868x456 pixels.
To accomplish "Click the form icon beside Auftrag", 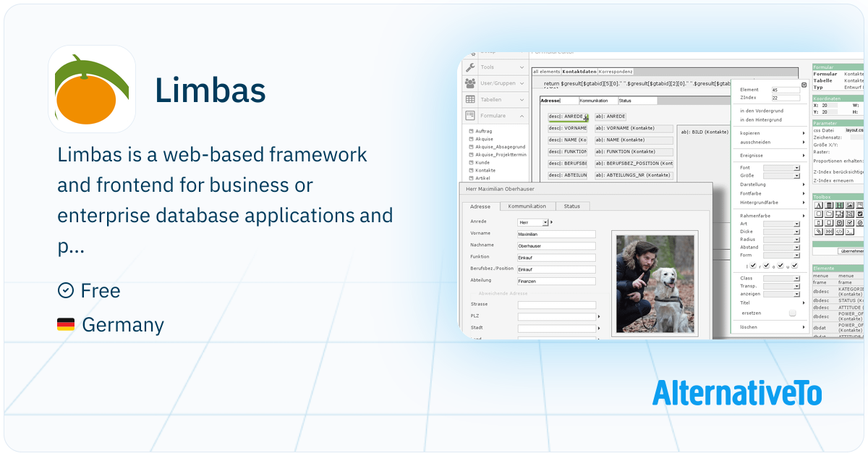I will [x=470, y=131].
